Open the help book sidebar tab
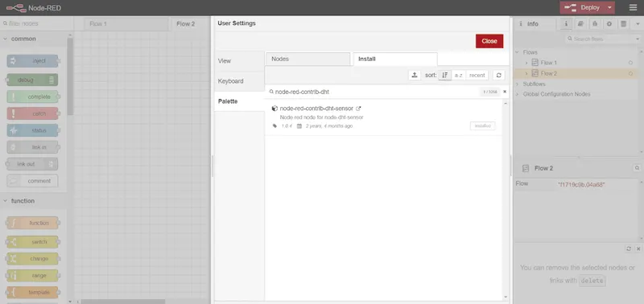Image resolution: width=644 pixels, height=304 pixels. 580,24
